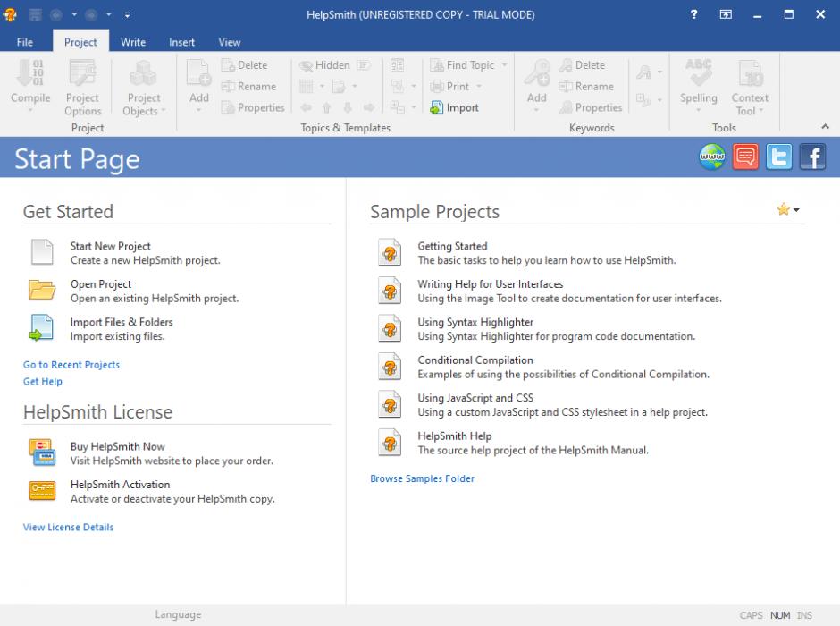
Task: Click the Spelling tool icon
Action: [699, 73]
